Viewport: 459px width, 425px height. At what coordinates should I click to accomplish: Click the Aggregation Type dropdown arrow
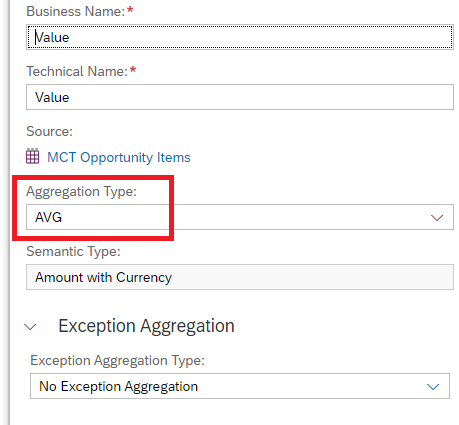[x=437, y=218]
